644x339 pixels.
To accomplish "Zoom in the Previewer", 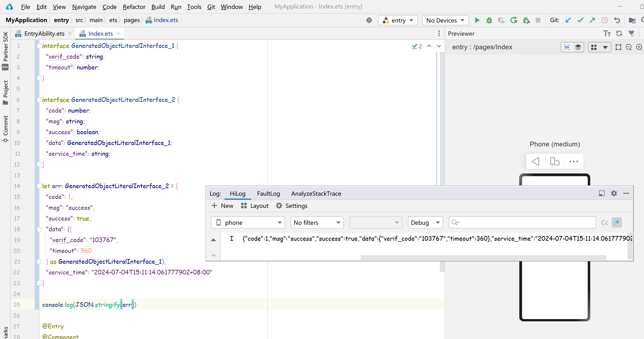I will coord(639,47).
